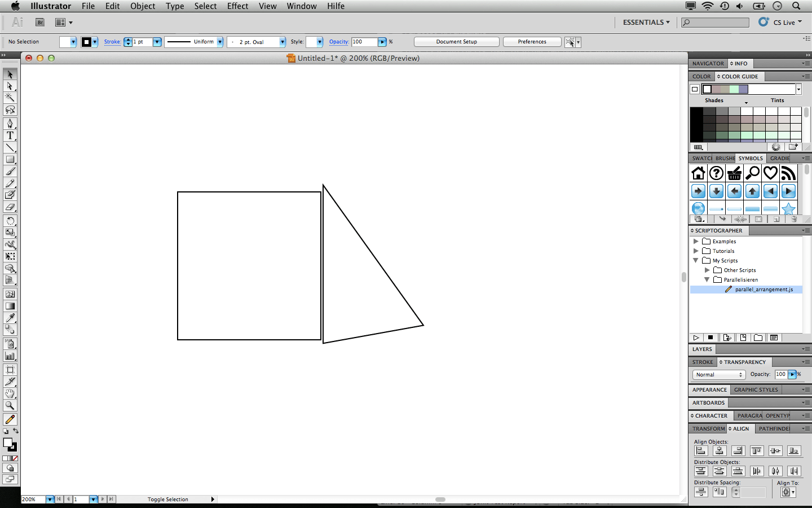
Task: Select the Rectangle tool
Action: tap(10, 159)
